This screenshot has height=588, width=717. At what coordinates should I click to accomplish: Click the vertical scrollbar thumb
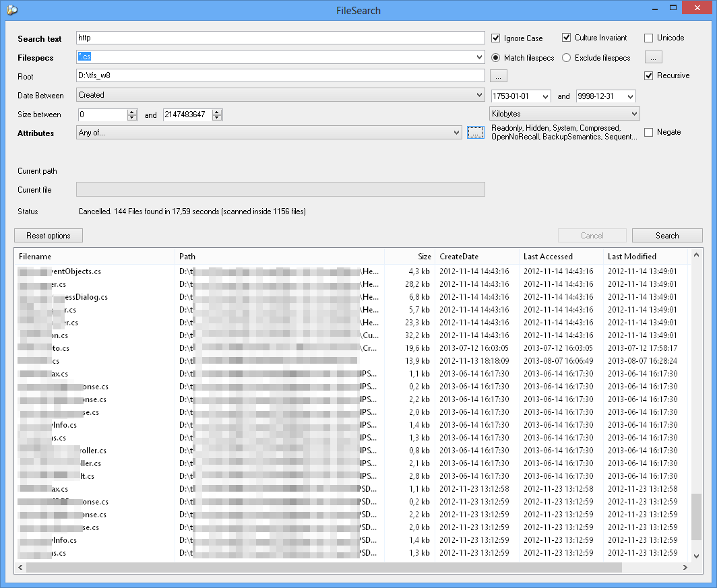[696, 517]
